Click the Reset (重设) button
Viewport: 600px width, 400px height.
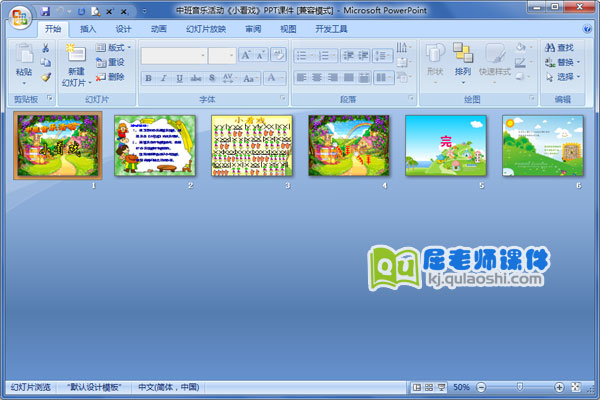click(110, 62)
